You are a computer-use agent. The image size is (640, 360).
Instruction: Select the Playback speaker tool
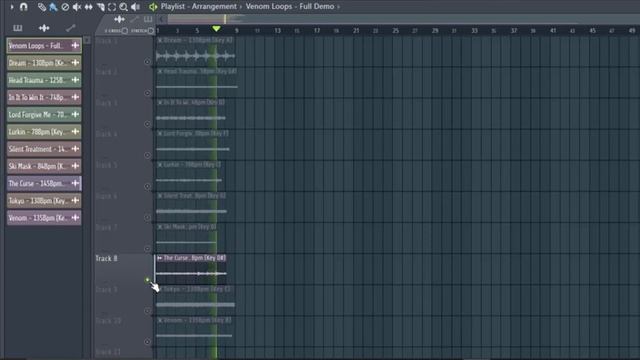[x=136, y=7]
